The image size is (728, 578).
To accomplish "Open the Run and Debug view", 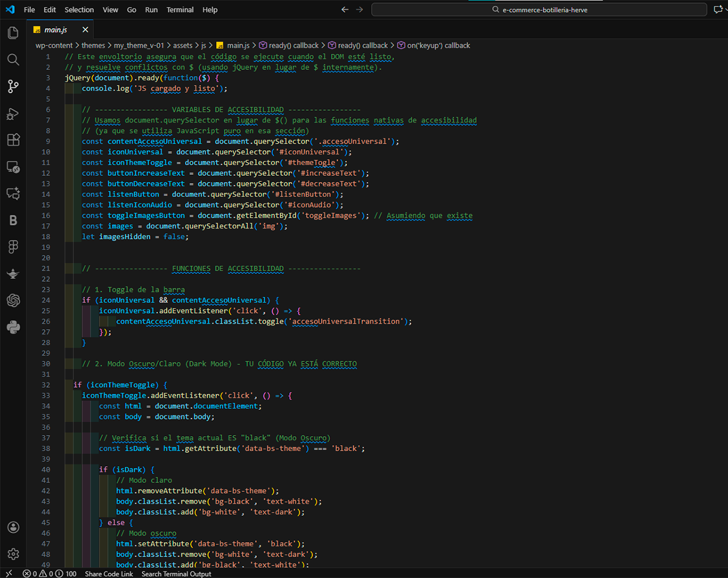I will (13, 113).
